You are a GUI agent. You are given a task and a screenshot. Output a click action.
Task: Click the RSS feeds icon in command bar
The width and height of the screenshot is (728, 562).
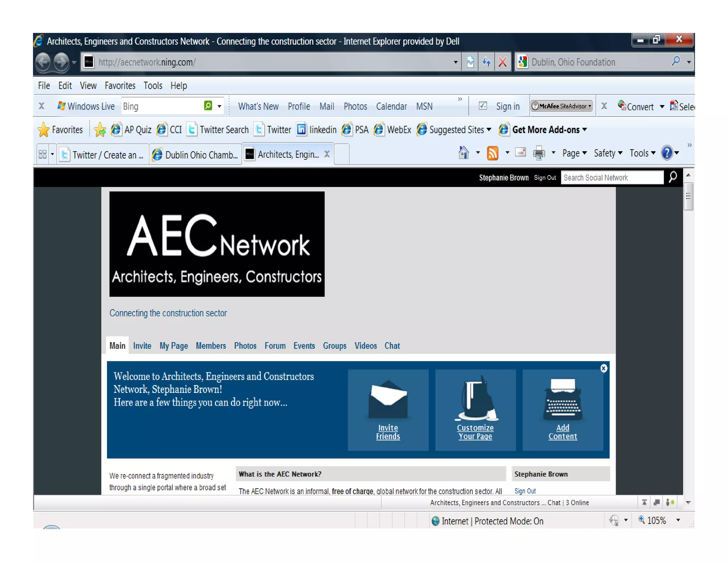coord(492,153)
